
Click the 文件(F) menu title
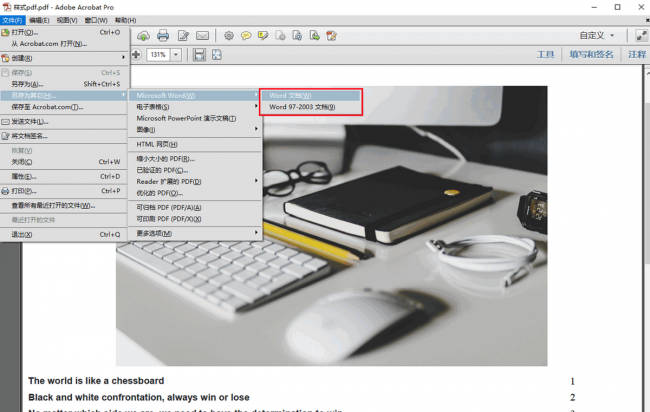[x=12, y=20]
